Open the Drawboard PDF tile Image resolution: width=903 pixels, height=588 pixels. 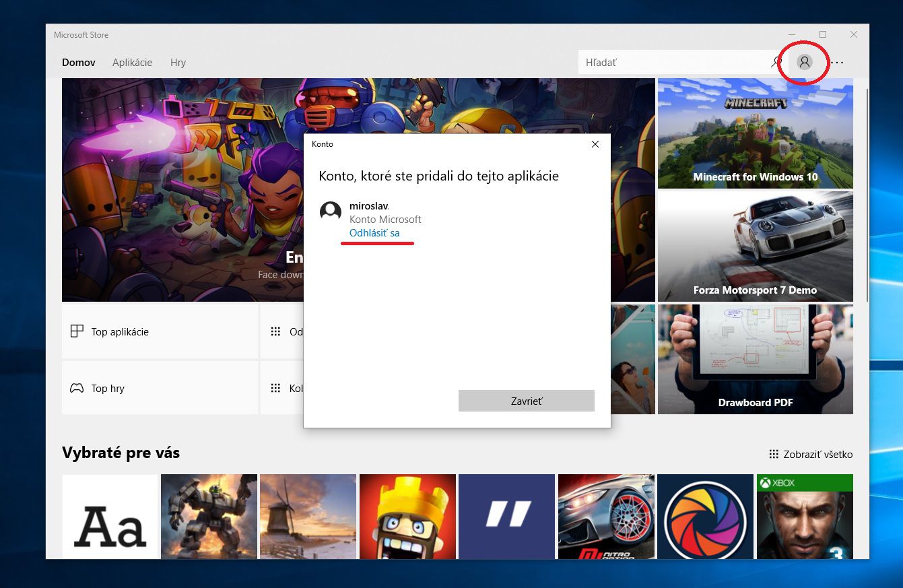756,359
